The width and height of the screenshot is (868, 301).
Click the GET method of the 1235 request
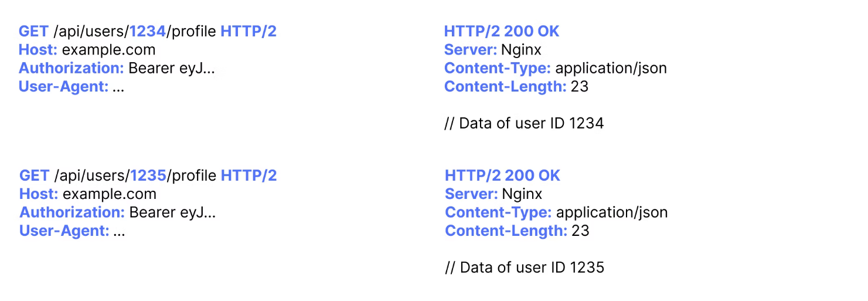[x=35, y=175]
